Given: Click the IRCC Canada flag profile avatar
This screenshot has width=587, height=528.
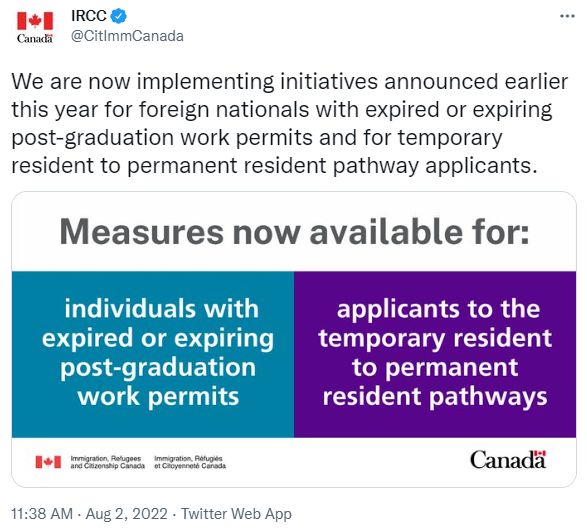Looking at the screenshot, I should coord(35,27).
